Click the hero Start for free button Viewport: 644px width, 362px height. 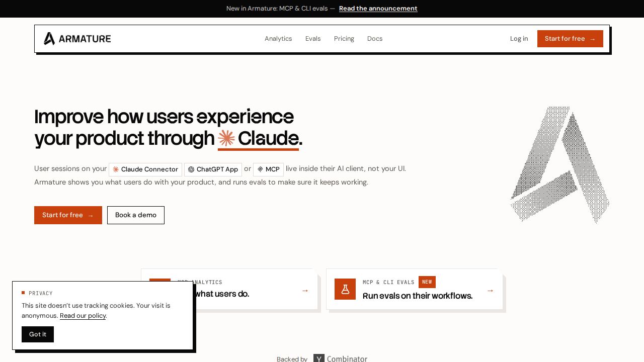(x=68, y=215)
